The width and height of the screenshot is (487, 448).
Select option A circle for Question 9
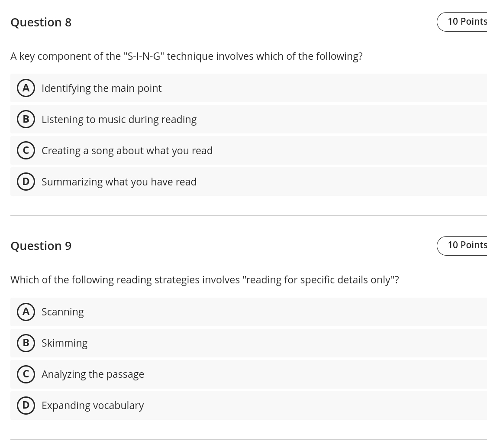click(x=26, y=312)
